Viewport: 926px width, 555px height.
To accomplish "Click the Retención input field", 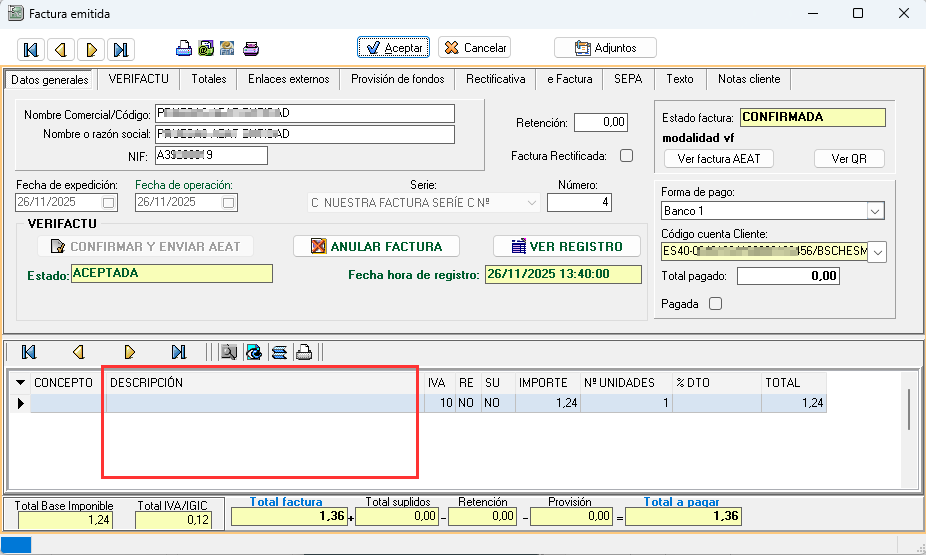I will [600, 122].
